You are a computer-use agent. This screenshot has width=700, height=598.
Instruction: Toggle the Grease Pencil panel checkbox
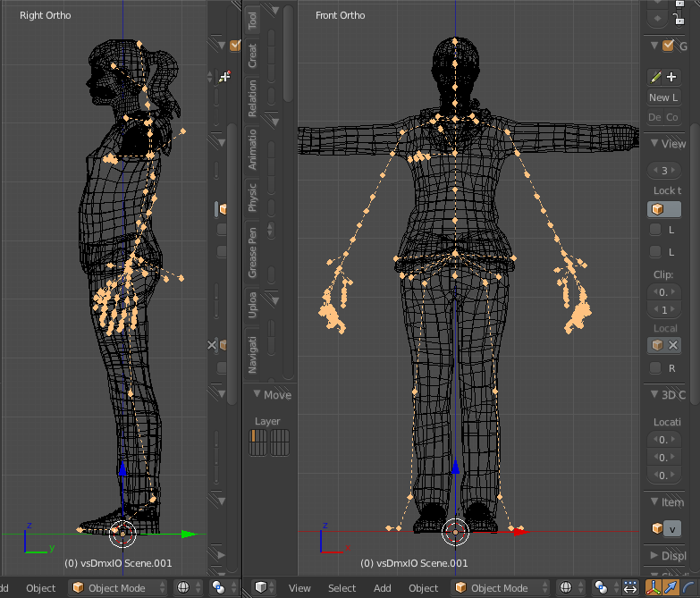tap(668, 46)
